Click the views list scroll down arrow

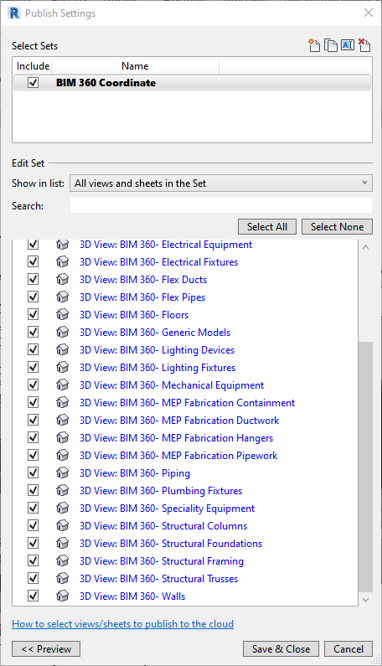pos(366,600)
